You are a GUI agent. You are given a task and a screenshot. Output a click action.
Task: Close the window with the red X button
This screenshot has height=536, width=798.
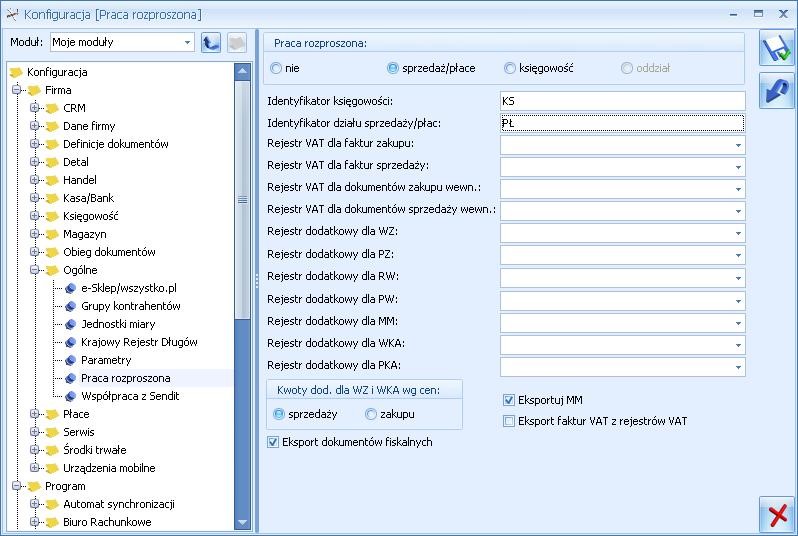click(777, 514)
